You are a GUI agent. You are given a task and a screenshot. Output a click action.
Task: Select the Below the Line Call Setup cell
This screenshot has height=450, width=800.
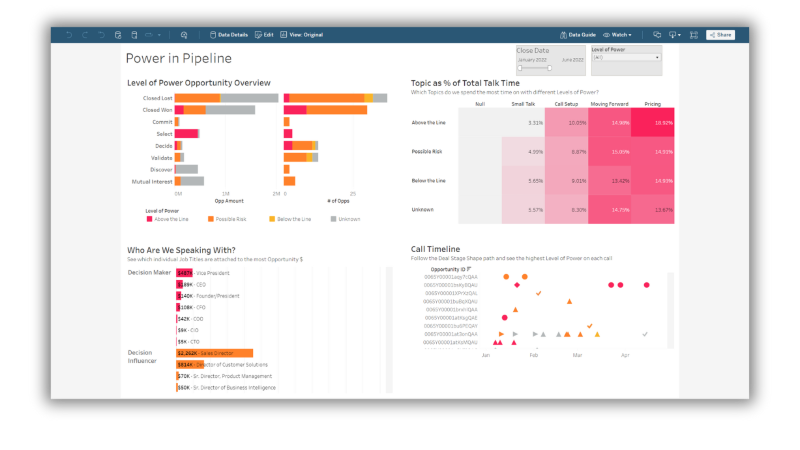566,181
